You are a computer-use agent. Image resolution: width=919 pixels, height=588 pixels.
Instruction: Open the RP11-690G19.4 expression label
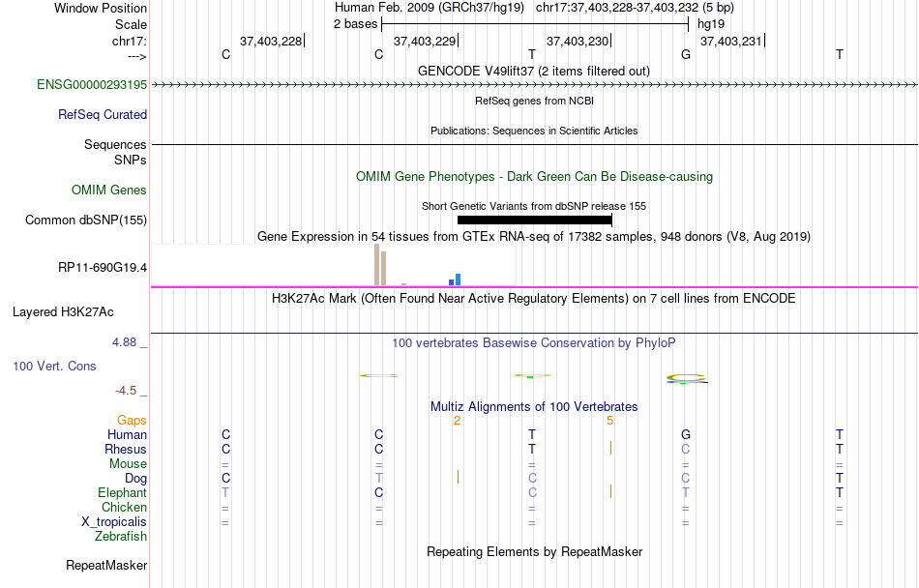click(102, 268)
